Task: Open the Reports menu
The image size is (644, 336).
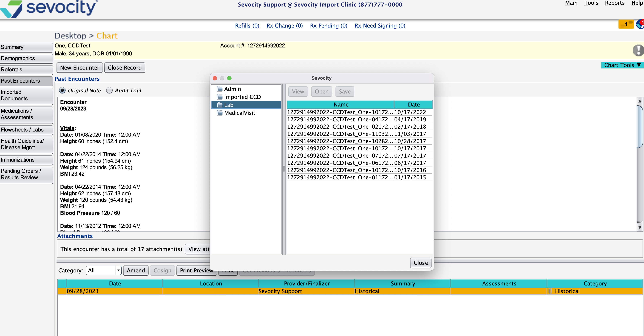Action: pos(614,3)
